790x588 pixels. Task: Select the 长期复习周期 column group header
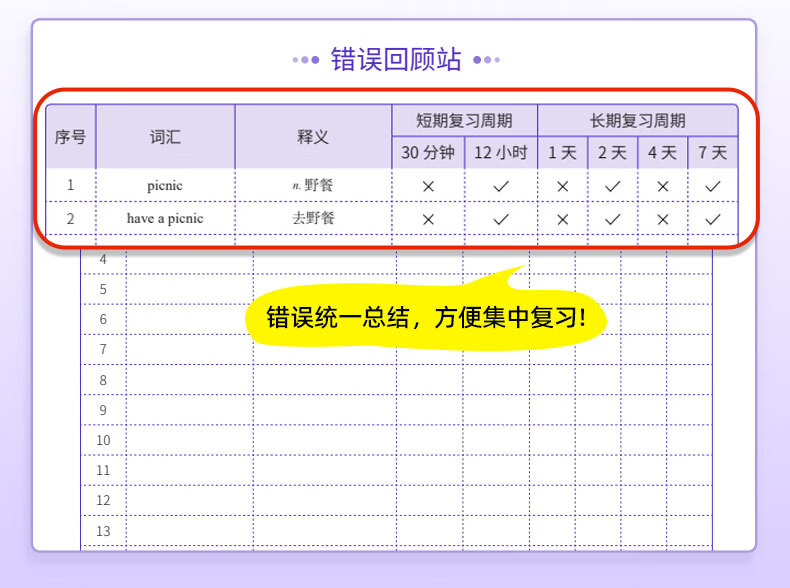(x=637, y=121)
